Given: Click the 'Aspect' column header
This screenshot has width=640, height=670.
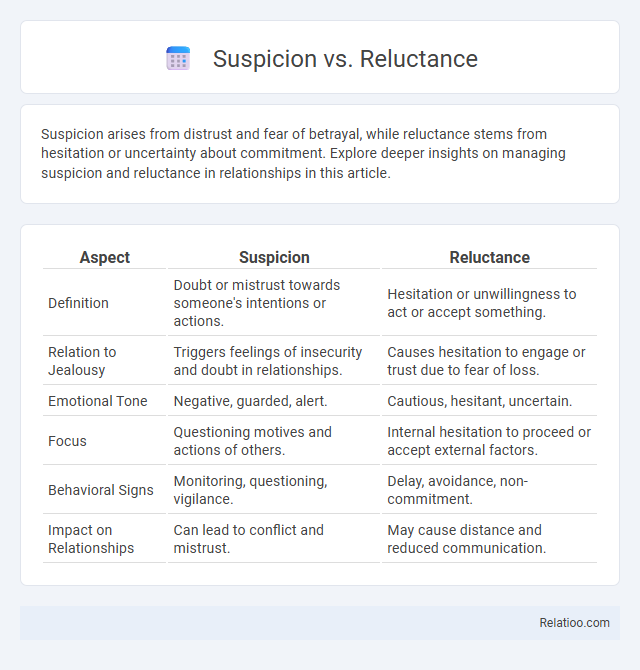Looking at the screenshot, I should tap(105, 257).
